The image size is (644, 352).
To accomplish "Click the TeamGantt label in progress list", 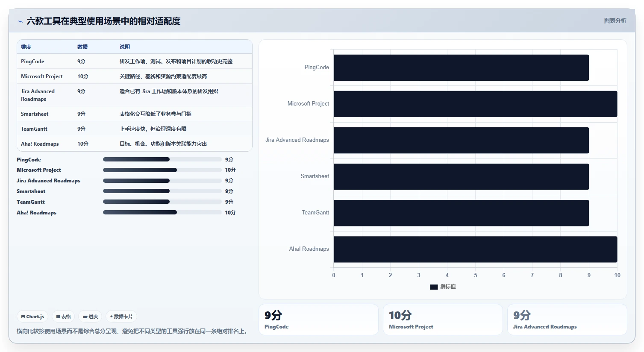I will [31, 202].
